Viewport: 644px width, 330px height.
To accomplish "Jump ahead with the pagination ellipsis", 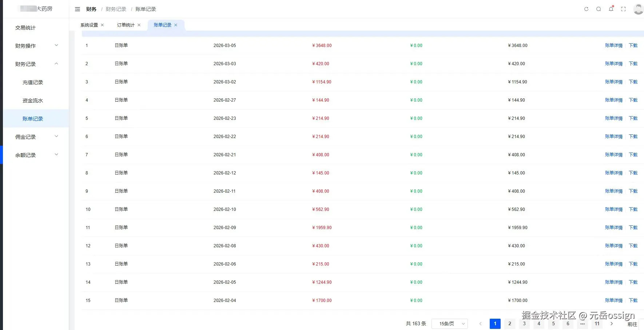I will [x=583, y=324].
